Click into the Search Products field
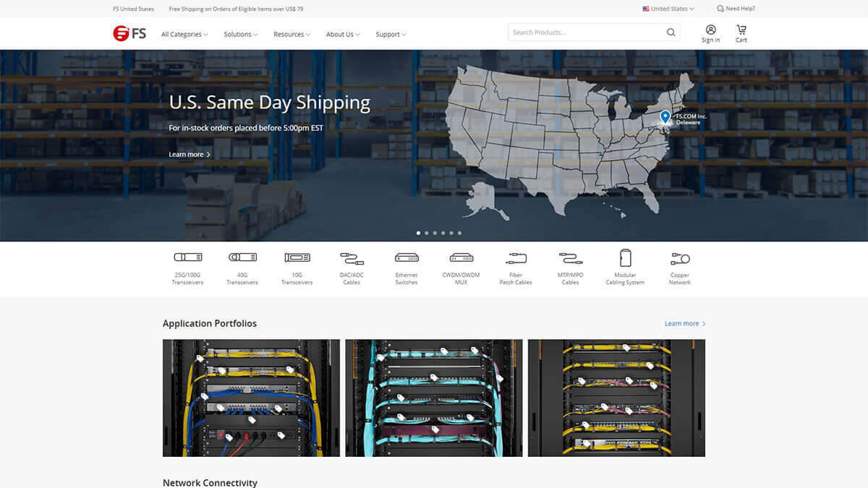Screen dimensions: 868x488 586,33
